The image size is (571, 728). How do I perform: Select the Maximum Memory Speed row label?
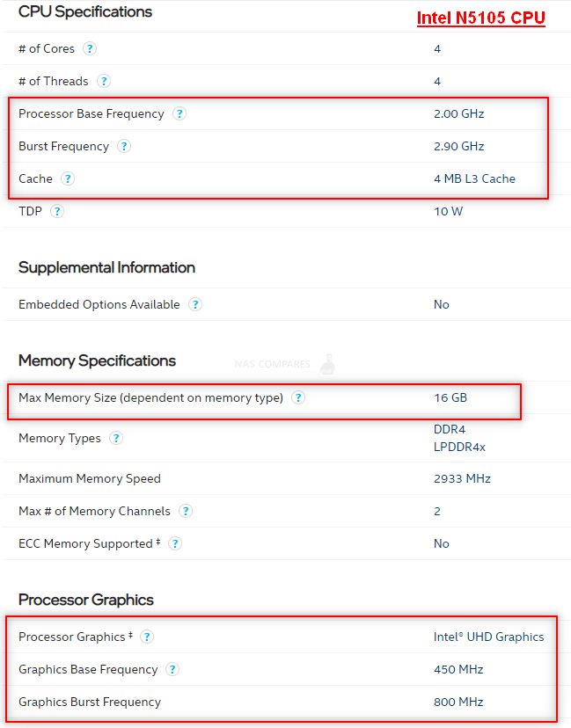coord(90,478)
